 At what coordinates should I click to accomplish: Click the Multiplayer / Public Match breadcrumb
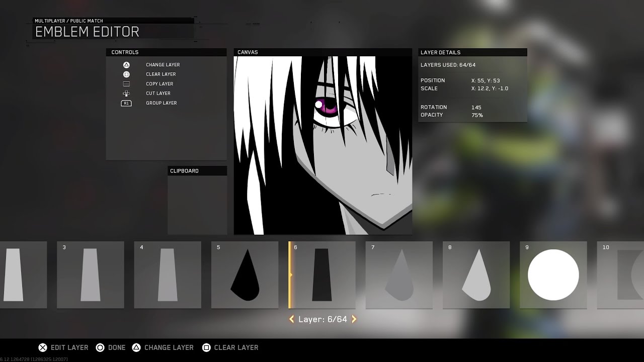click(69, 21)
